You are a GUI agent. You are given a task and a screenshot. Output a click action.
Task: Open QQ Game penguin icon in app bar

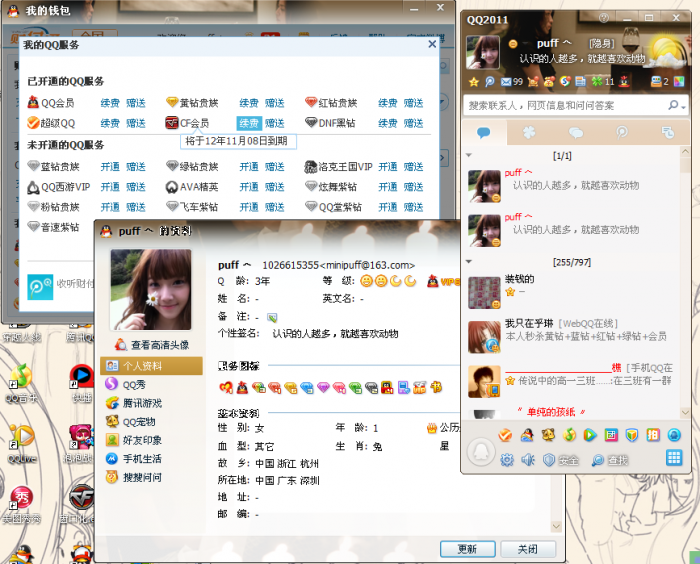tap(527, 434)
